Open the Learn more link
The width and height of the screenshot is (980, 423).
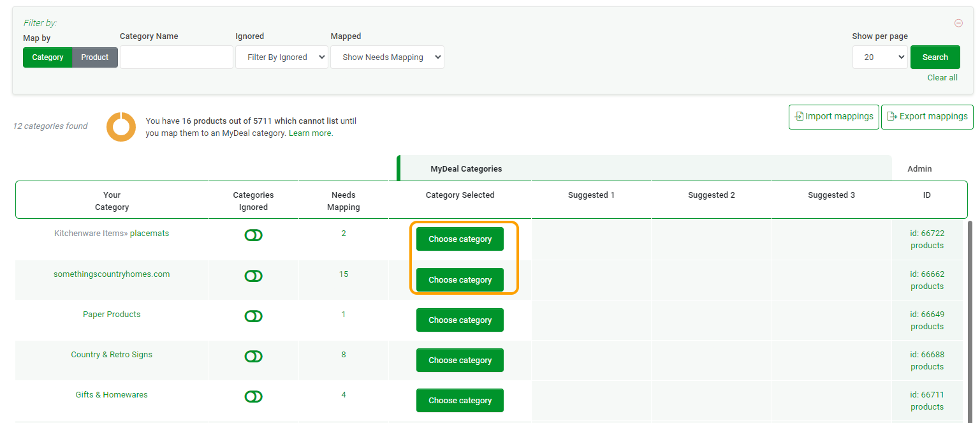311,133
